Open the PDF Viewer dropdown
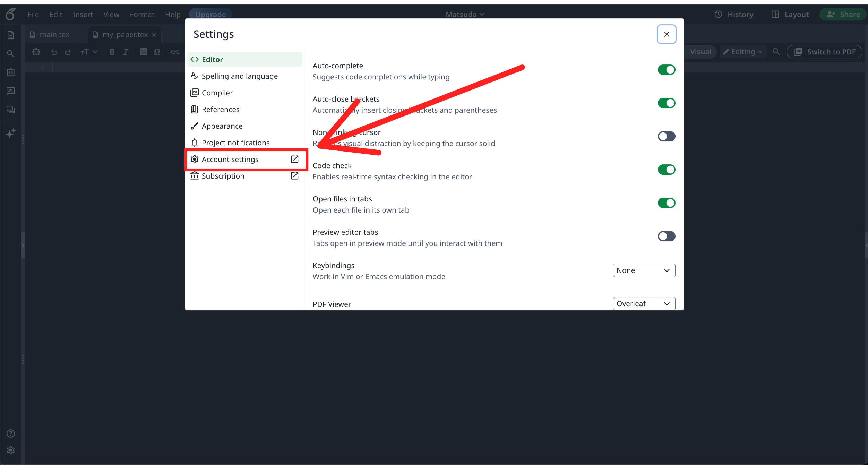This screenshot has width=868, height=465. [644, 304]
